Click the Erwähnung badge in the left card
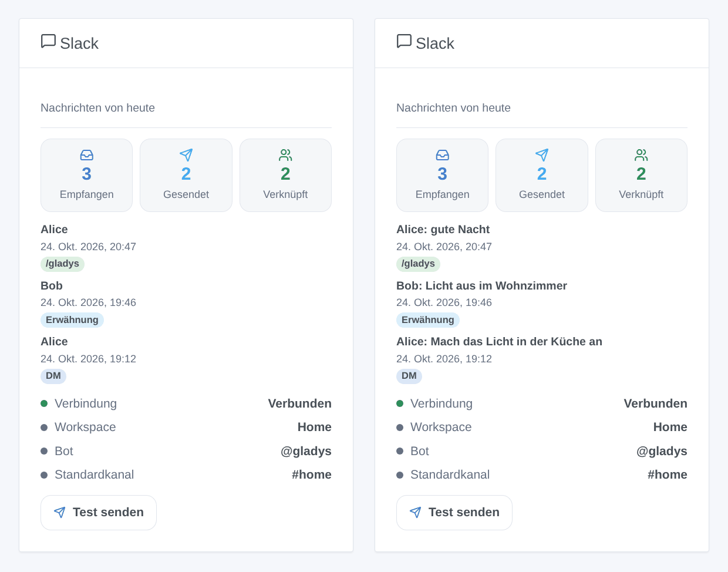The height and width of the screenshot is (572, 728). (x=72, y=320)
